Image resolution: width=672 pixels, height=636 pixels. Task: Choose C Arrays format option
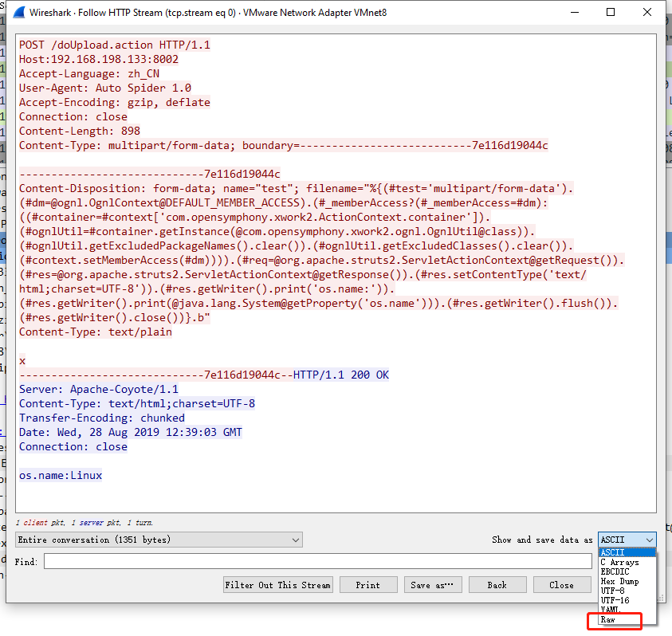pos(627,562)
